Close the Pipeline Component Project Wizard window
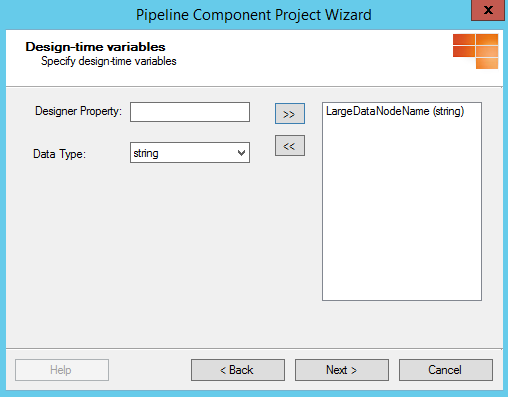This screenshot has height=397, width=508. (x=488, y=10)
